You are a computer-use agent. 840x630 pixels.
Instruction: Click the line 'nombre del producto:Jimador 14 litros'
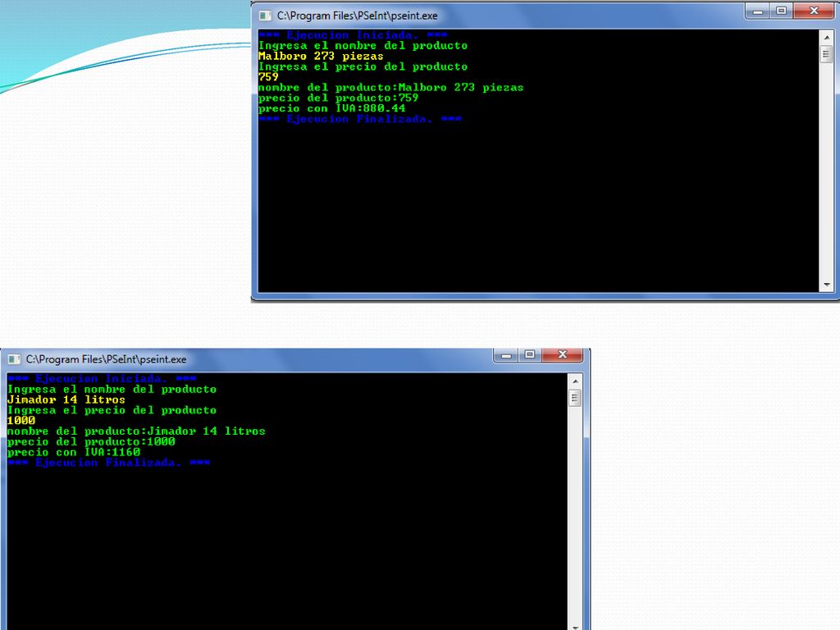tap(137, 431)
